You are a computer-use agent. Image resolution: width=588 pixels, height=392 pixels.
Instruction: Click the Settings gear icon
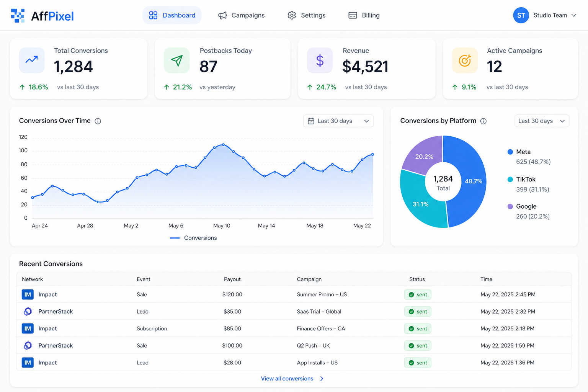[x=292, y=15]
